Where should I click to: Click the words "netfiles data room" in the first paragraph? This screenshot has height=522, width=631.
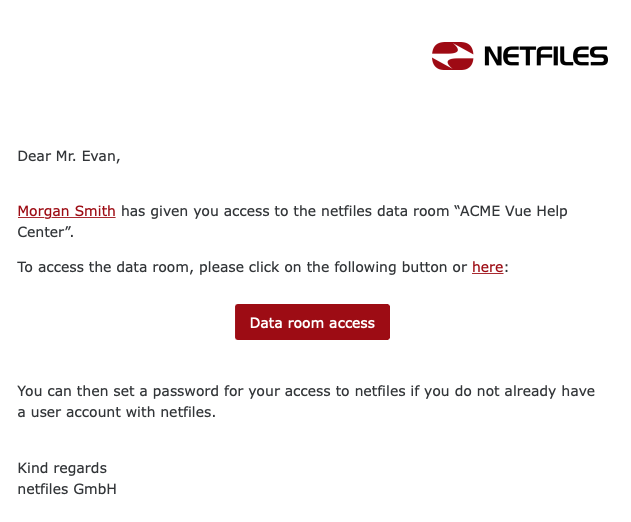385,211
